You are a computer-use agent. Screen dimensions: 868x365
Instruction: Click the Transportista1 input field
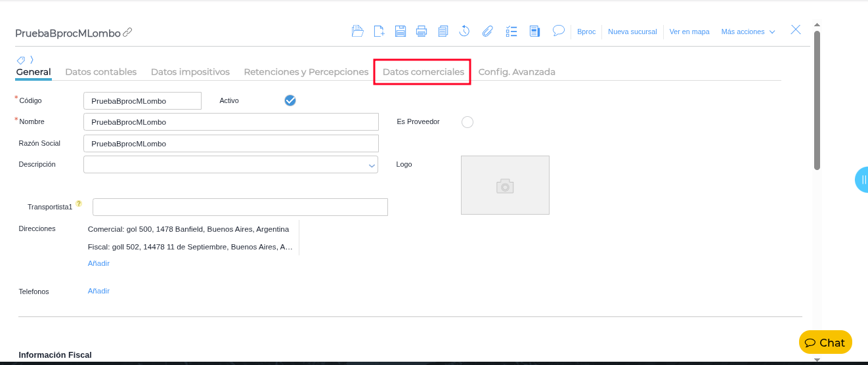(240, 207)
